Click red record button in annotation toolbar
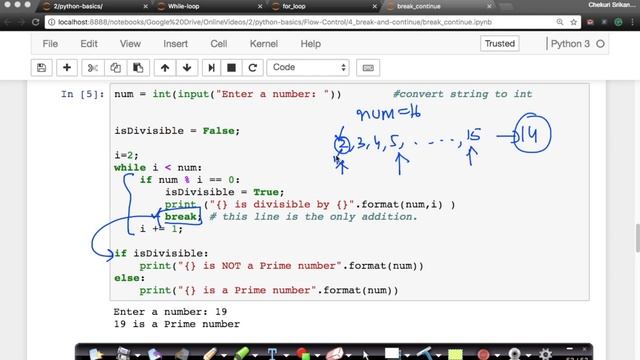The width and height of the screenshot is (640, 360). click(x=483, y=354)
